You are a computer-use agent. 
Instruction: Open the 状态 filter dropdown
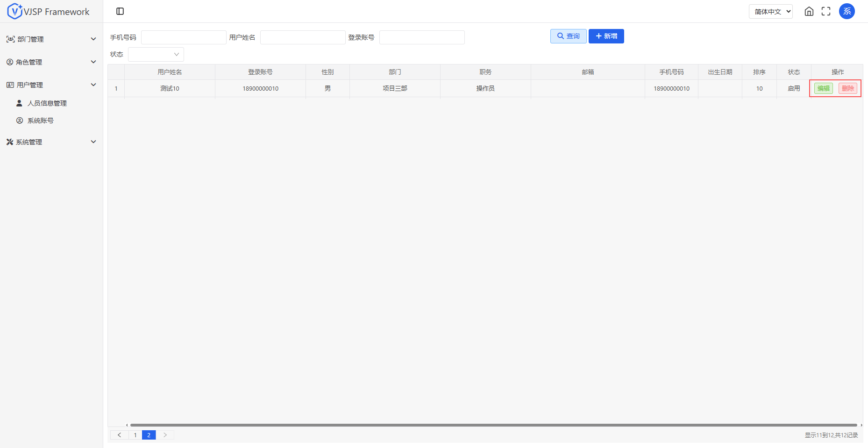pos(156,55)
